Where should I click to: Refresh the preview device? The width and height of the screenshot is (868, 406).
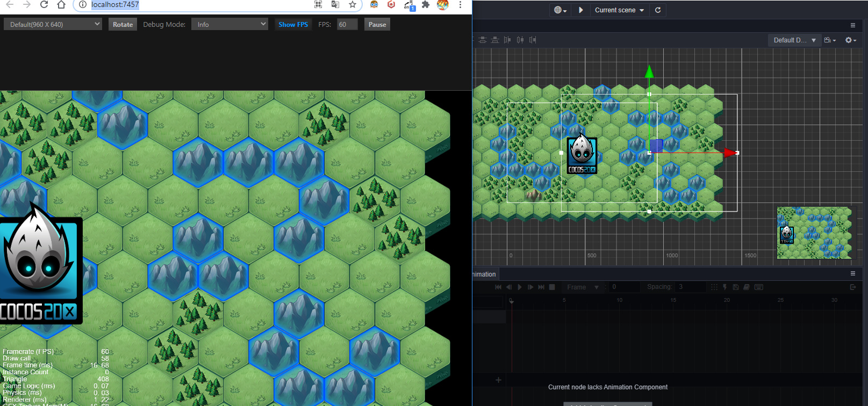click(658, 10)
